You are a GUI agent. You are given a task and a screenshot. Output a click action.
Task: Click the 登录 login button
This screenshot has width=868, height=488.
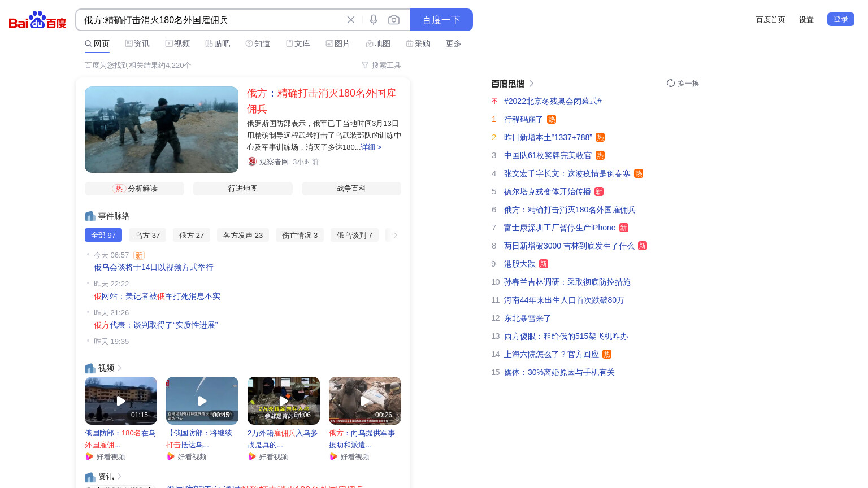click(x=841, y=19)
